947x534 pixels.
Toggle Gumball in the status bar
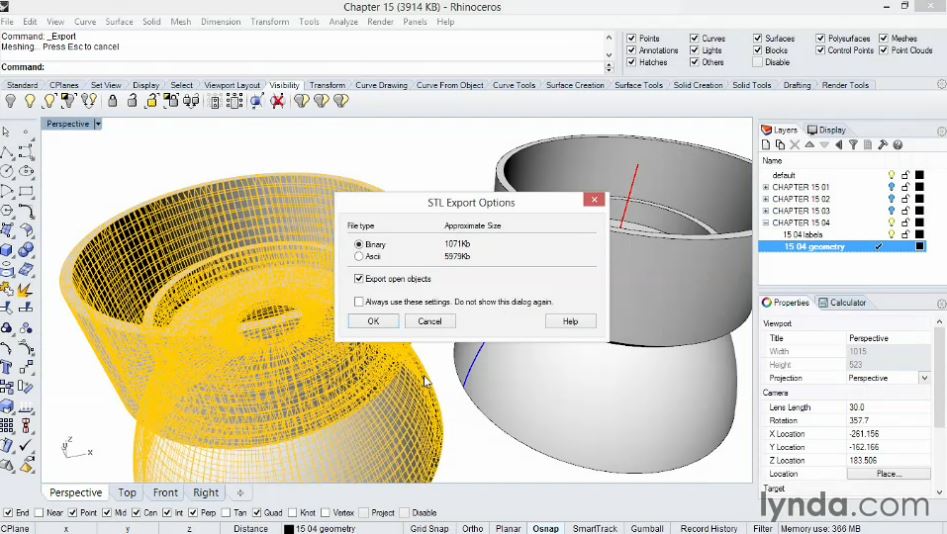(647, 529)
